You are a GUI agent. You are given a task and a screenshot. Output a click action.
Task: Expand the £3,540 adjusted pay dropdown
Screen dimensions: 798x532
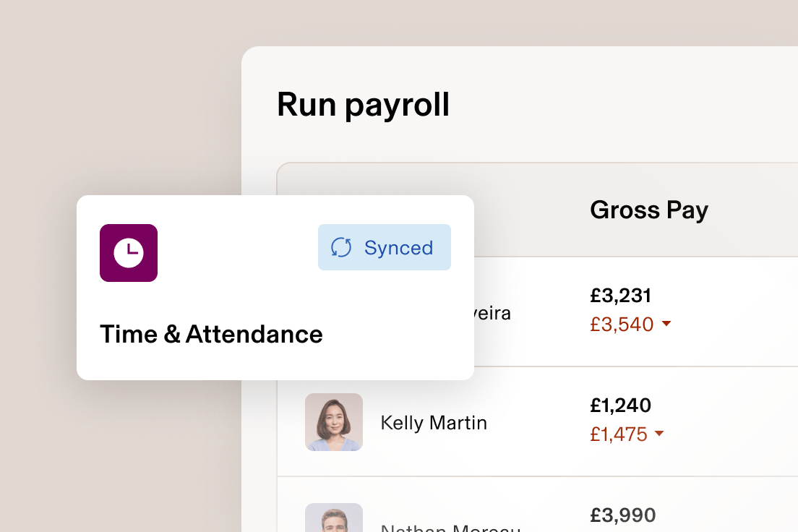(666, 325)
